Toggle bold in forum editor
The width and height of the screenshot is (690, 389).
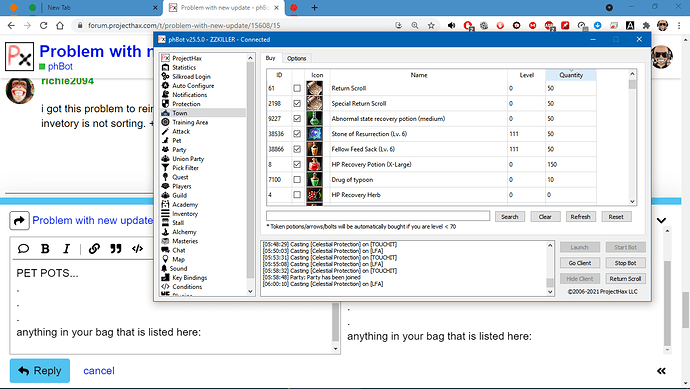pyautogui.click(x=45, y=249)
